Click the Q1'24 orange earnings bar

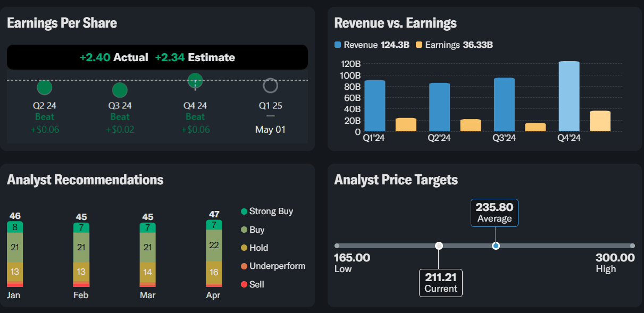click(x=406, y=125)
